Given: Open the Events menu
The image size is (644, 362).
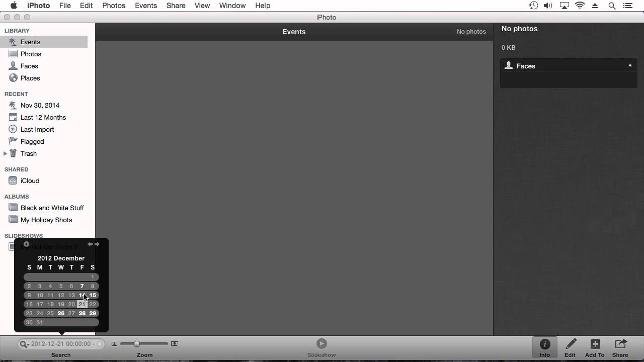Looking at the screenshot, I should point(146,6).
